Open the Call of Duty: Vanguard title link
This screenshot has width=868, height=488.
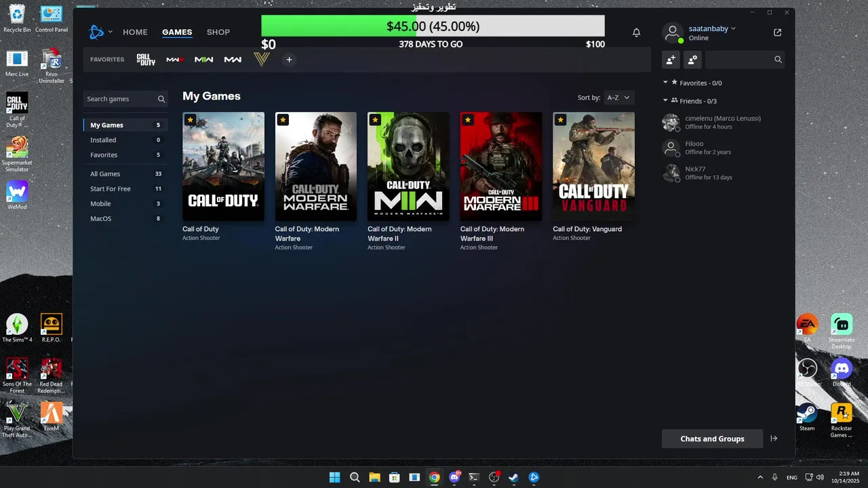click(x=587, y=229)
